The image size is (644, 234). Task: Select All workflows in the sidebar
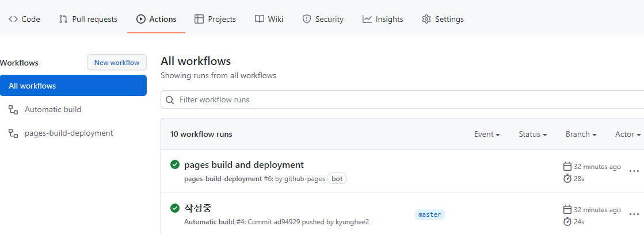[x=73, y=86]
